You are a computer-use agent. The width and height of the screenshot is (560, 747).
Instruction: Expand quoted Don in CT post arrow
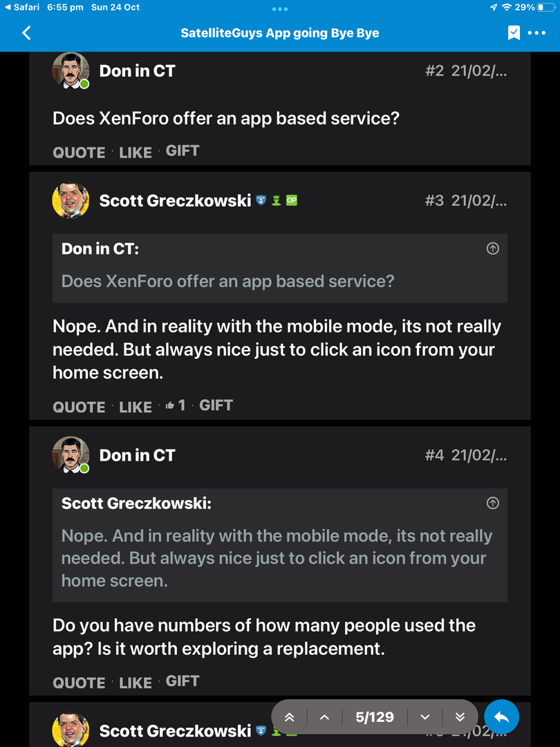pyautogui.click(x=493, y=248)
